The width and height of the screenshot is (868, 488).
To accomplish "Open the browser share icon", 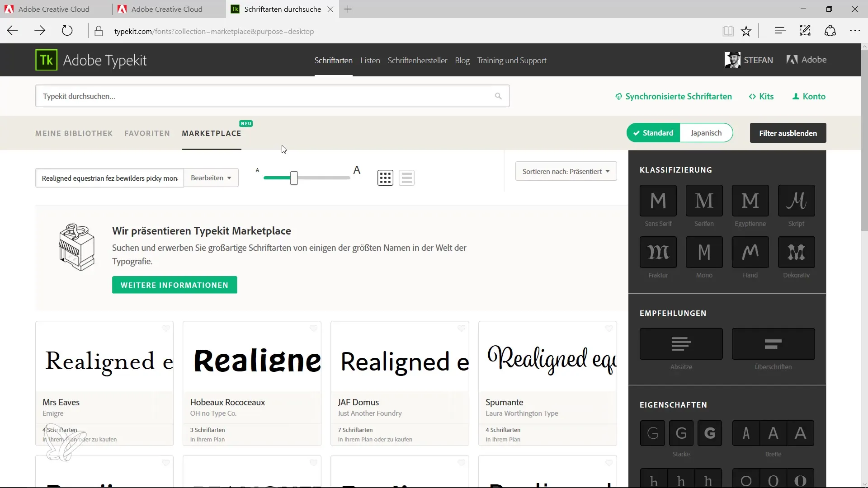I will click(x=830, y=31).
